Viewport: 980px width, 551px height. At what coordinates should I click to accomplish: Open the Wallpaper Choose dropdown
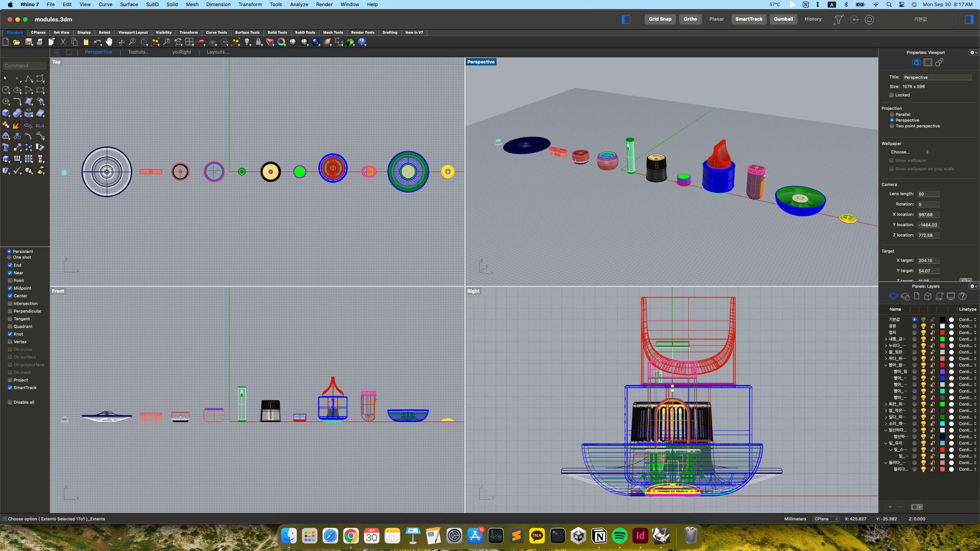click(x=910, y=152)
